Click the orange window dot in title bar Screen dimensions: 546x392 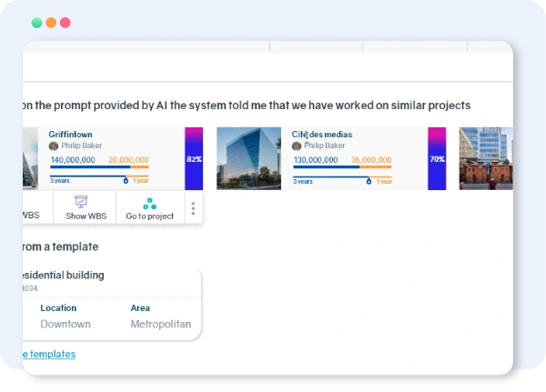pyautogui.click(x=51, y=23)
